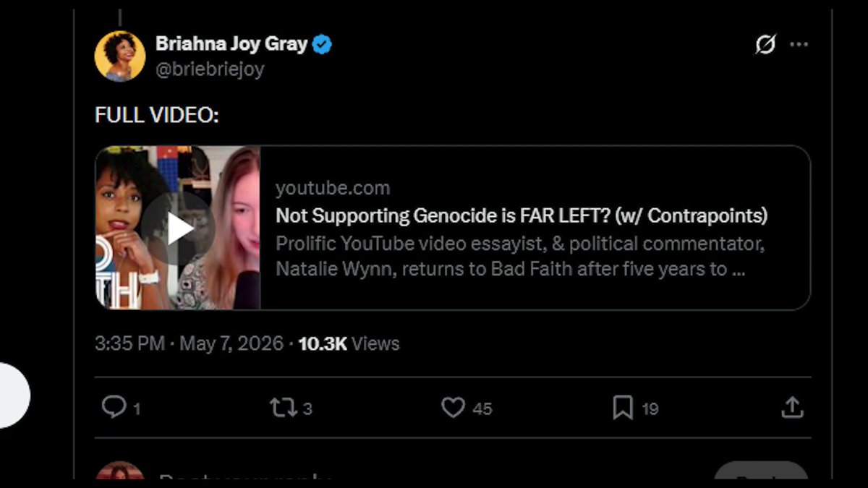Open the tweet timestamp 3:35 PM May 7
The height and width of the screenshot is (488, 868).
click(x=189, y=343)
